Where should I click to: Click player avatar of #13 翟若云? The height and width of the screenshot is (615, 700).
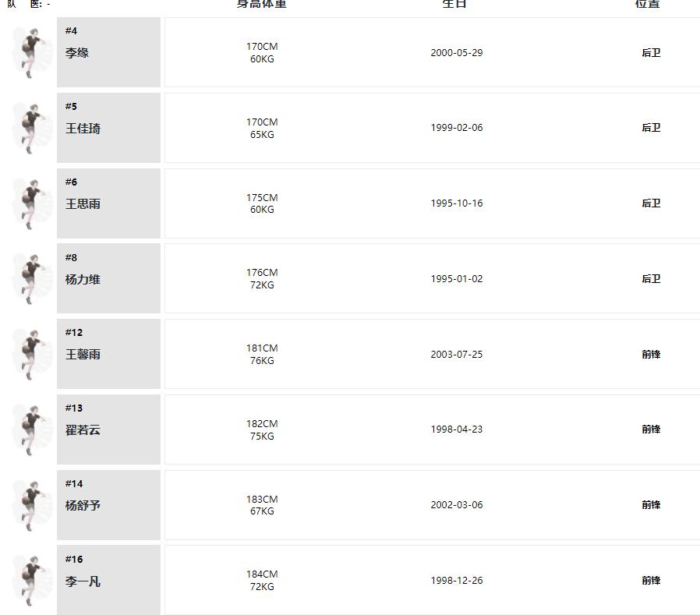[x=31, y=429]
